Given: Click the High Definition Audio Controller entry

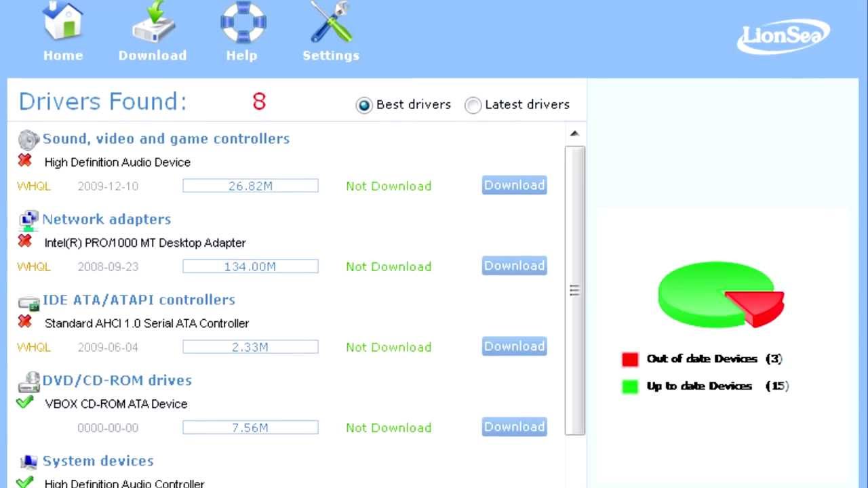Looking at the screenshot, I should [124, 483].
